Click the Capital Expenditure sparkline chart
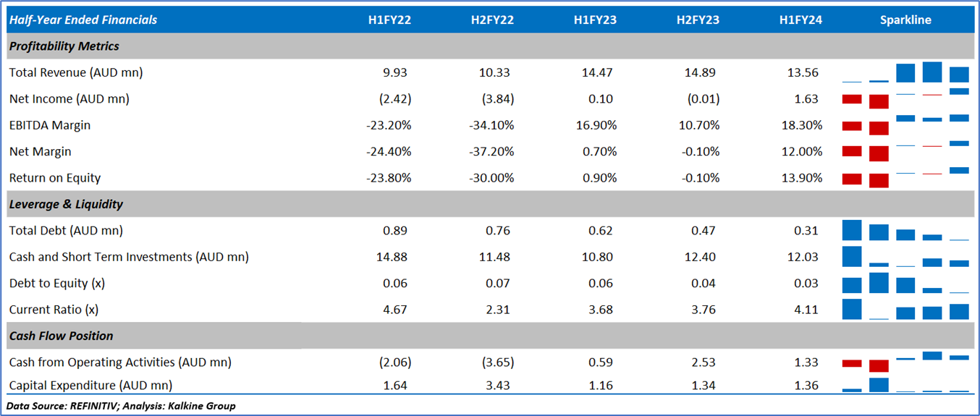The height and width of the screenshot is (416, 980). click(905, 385)
